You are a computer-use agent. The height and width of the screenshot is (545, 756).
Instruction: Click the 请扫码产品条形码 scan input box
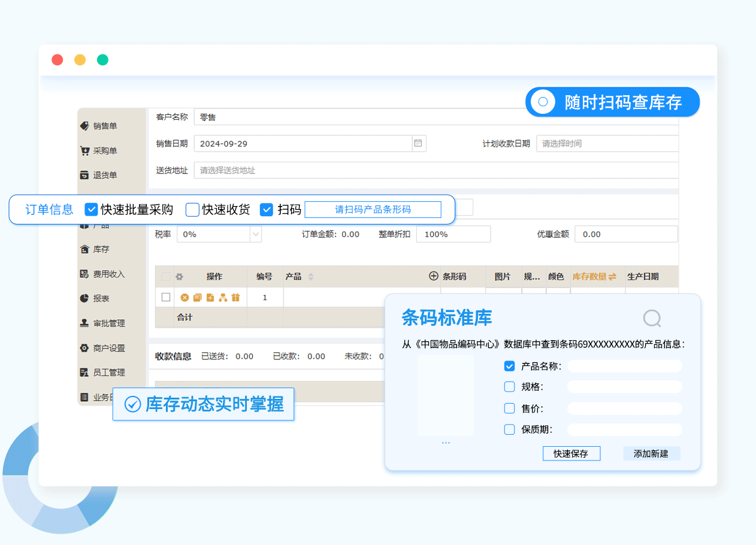tap(373, 210)
